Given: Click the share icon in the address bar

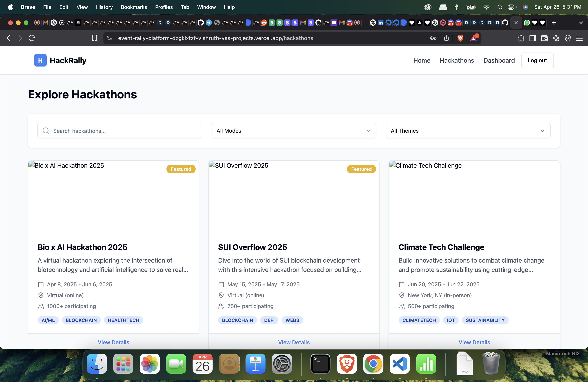Looking at the screenshot, I should tap(446, 38).
